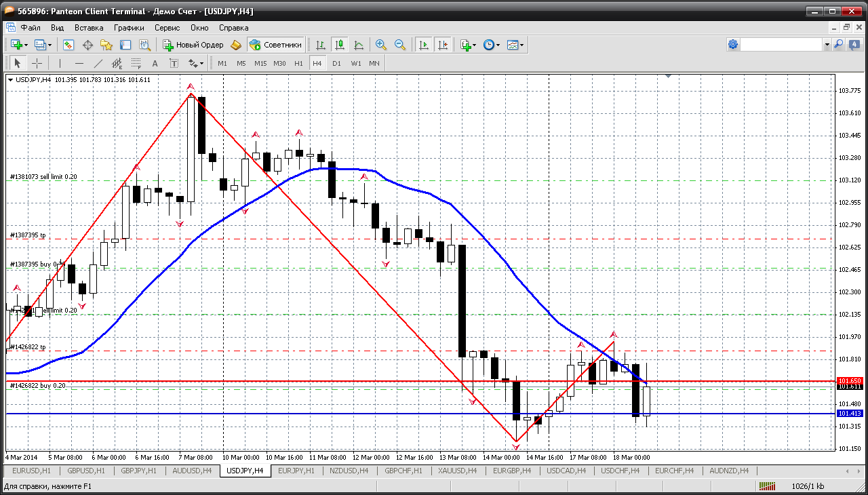Switch chart to bar chart display
Image resolution: width=868 pixels, height=495 pixels.
pos(321,45)
